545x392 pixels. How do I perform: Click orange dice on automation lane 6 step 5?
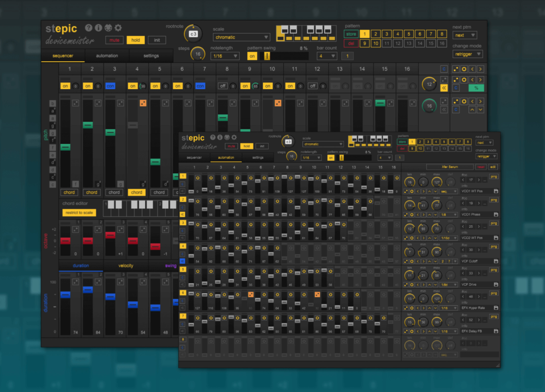[251, 295]
